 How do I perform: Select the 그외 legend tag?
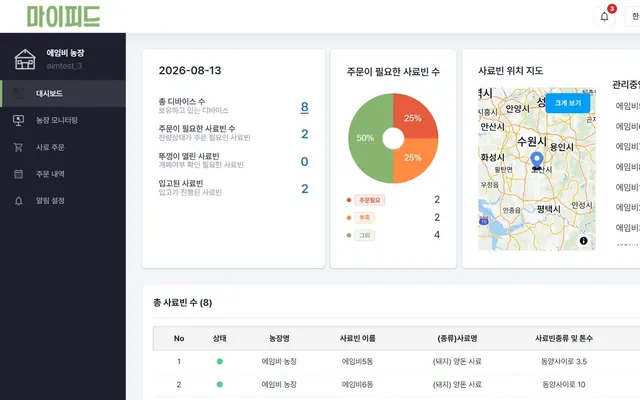coord(364,235)
